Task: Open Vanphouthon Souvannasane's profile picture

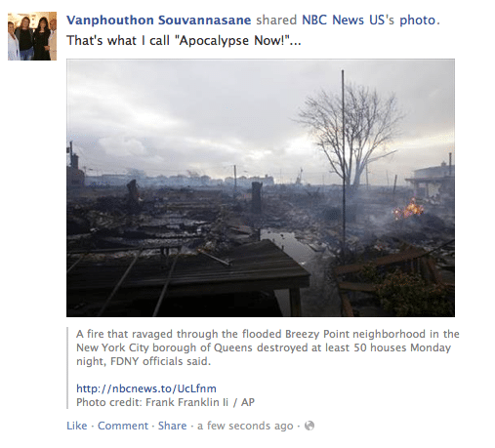Action: 32,36
